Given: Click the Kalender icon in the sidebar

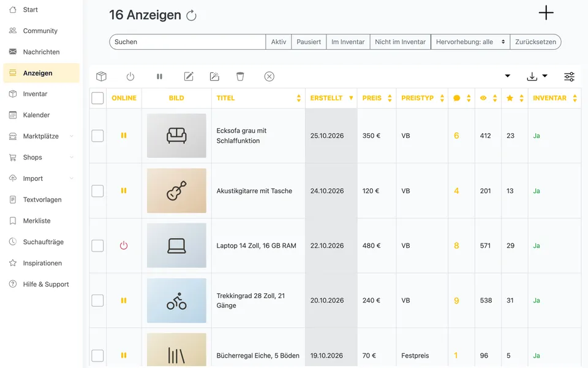Looking at the screenshot, I should (13, 115).
